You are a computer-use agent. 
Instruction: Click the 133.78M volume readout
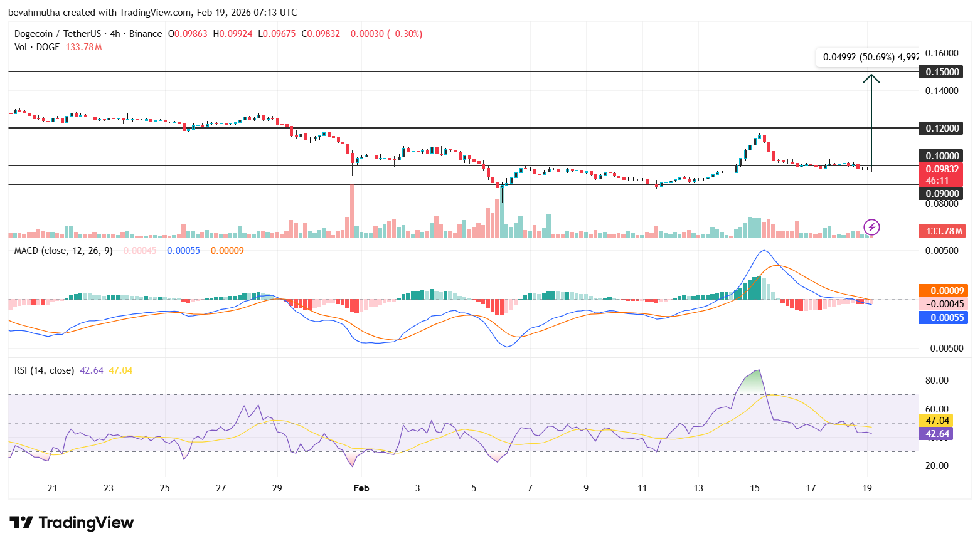(943, 231)
